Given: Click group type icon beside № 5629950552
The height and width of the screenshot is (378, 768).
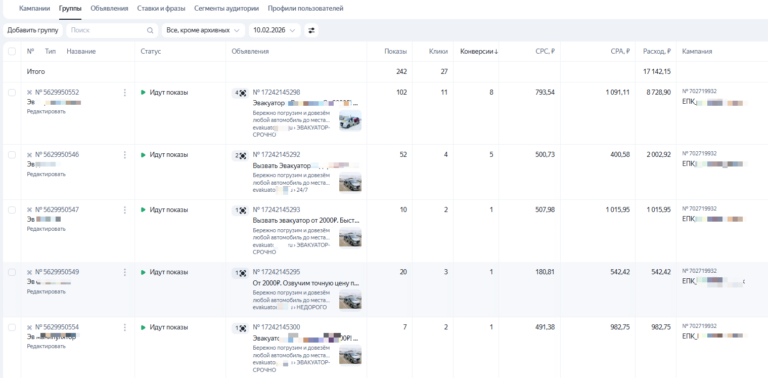Looking at the screenshot, I should click(x=29, y=93).
